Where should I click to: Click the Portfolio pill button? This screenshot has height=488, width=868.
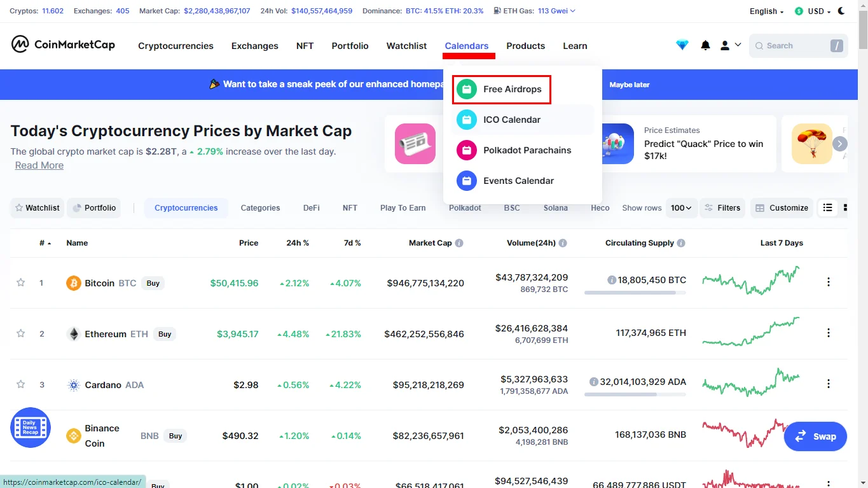coord(94,207)
